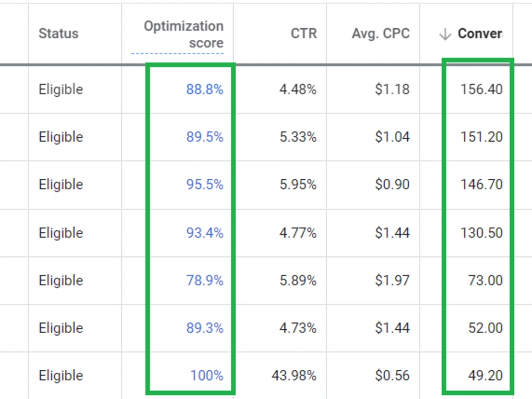Open the 89.3% optimization score link
This screenshot has height=399, width=532.
tap(205, 328)
